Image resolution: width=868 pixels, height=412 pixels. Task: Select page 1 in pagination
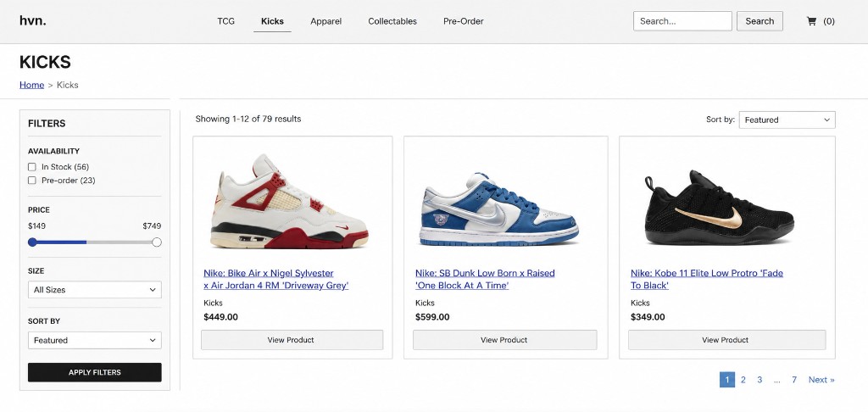pyautogui.click(x=726, y=379)
